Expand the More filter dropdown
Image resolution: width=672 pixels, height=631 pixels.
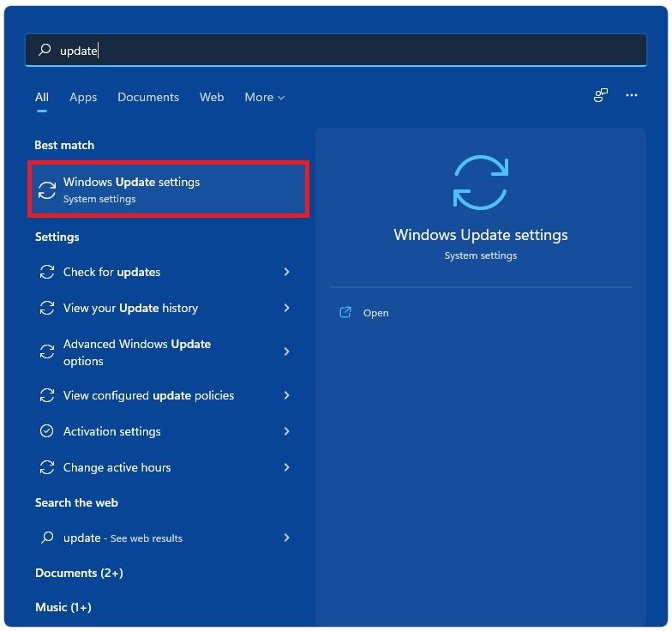point(264,98)
